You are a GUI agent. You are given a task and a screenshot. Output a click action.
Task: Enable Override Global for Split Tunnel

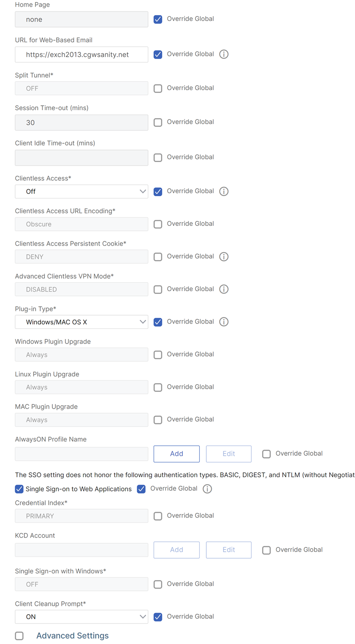(158, 88)
